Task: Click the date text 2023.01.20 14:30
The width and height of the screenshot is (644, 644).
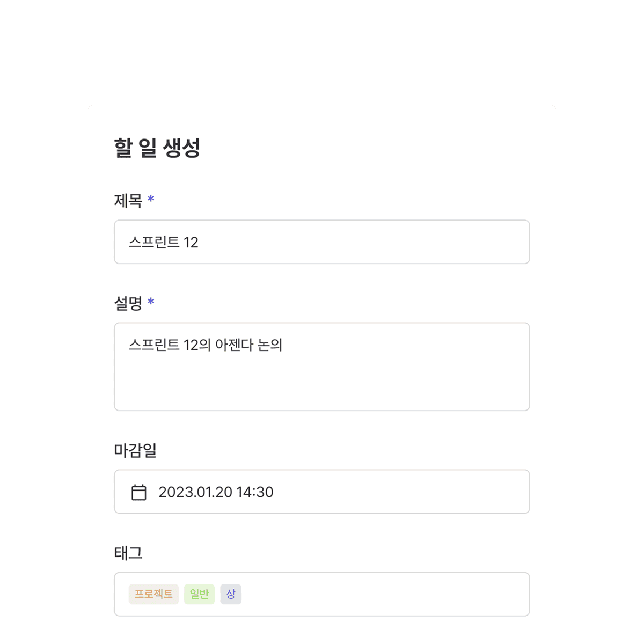Action: tap(216, 492)
